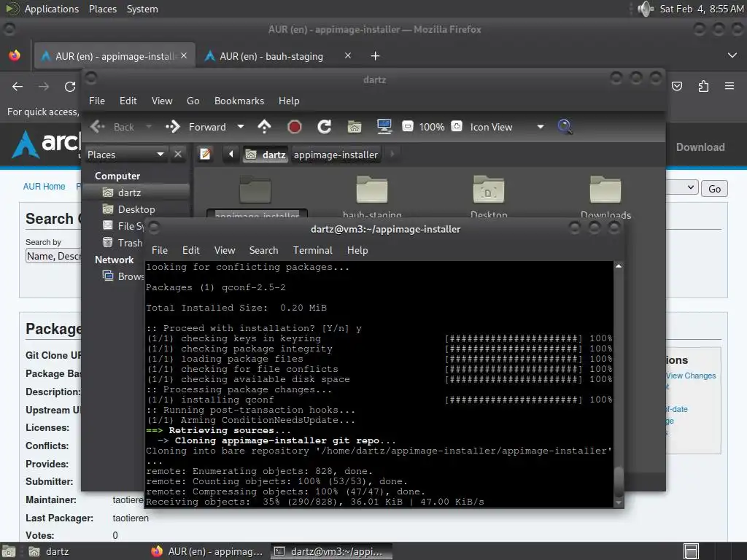Screen dimensions: 747x560
Task: Click the red Stop loading icon
Action: tap(295, 127)
